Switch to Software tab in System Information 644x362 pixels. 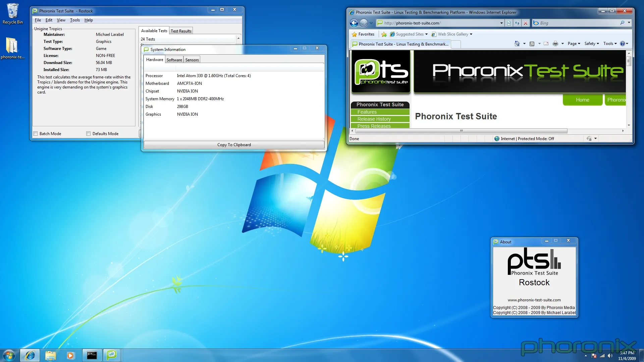tap(174, 60)
